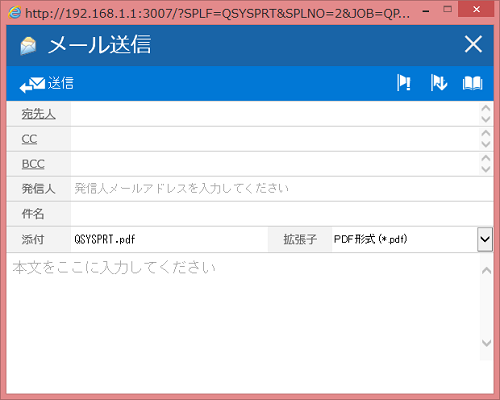Close the メール送信 dialog with the white X

pyautogui.click(x=473, y=44)
